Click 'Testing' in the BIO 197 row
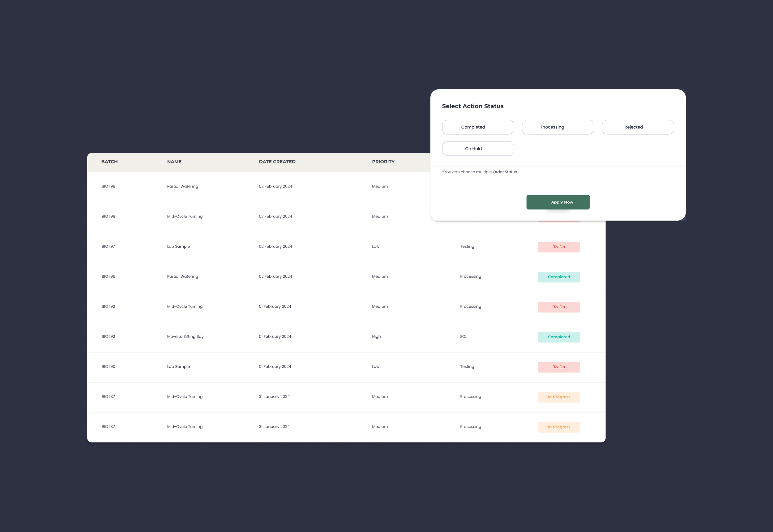773x532 pixels. coord(467,246)
